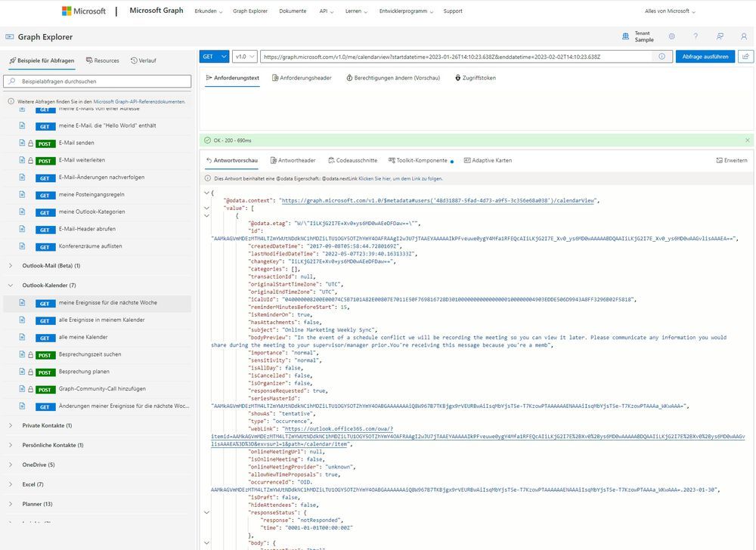This screenshot has width=756, height=550.
Task: Open Microsoft Graph-API-Referenzdokumenten link
Action: pos(139,102)
